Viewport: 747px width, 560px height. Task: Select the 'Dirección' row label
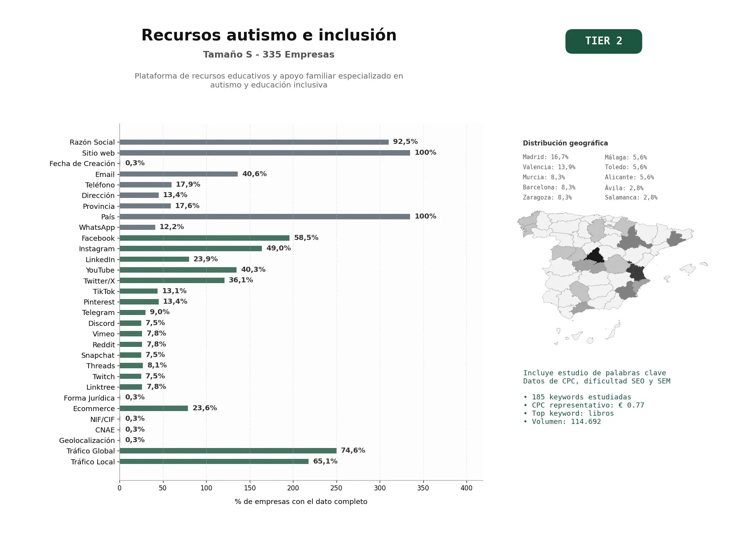click(x=98, y=196)
